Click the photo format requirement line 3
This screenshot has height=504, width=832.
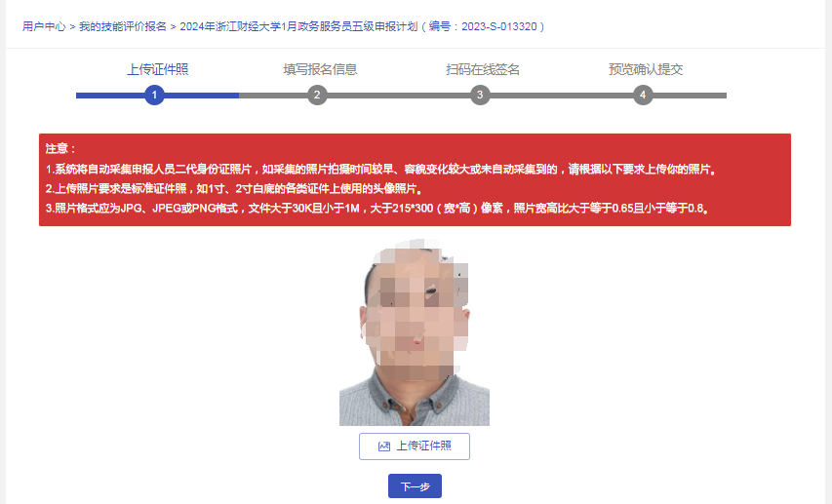[377, 208]
